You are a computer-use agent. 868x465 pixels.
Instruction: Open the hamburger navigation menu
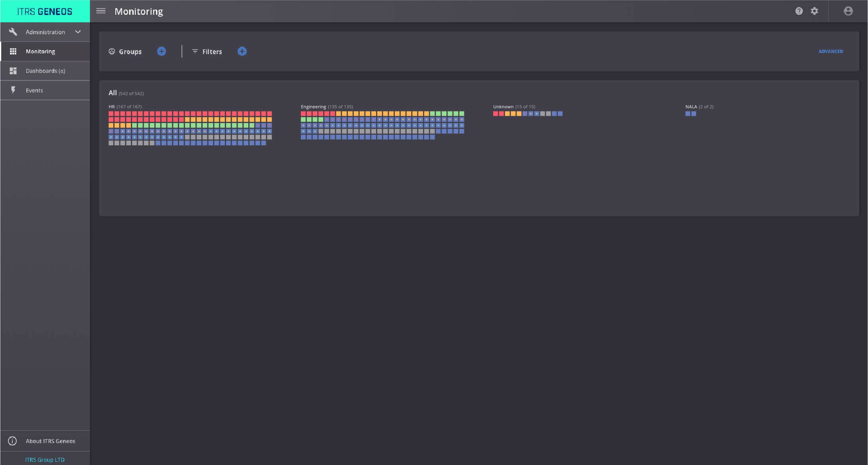click(x=101, y=11)
